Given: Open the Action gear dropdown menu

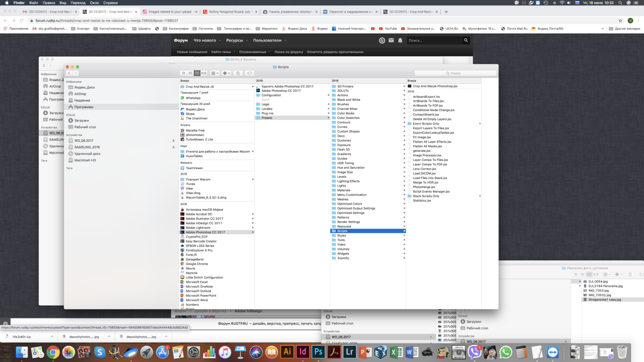Looking at the screenshot, I should click(226, 73).
